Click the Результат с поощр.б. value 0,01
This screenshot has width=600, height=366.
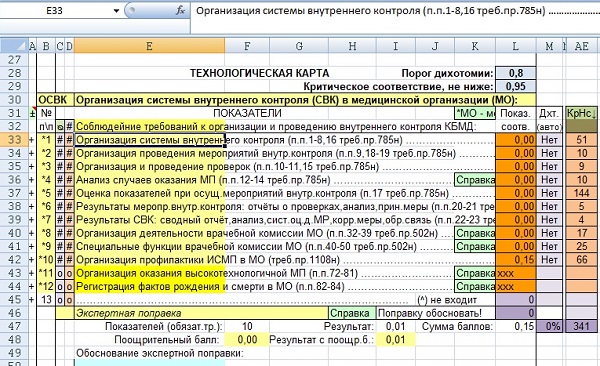[395, 340]
